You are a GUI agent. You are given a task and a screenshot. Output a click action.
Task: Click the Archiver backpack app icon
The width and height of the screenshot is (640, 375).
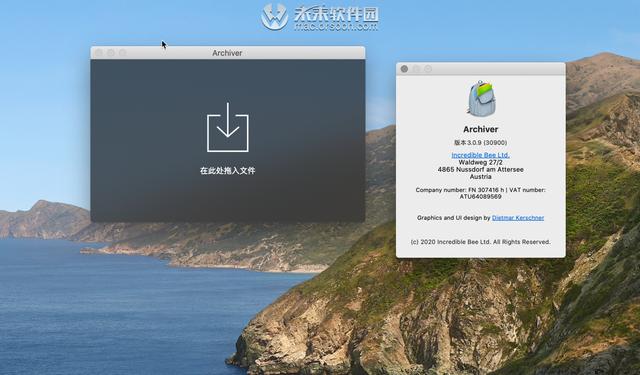coord(481,98)
